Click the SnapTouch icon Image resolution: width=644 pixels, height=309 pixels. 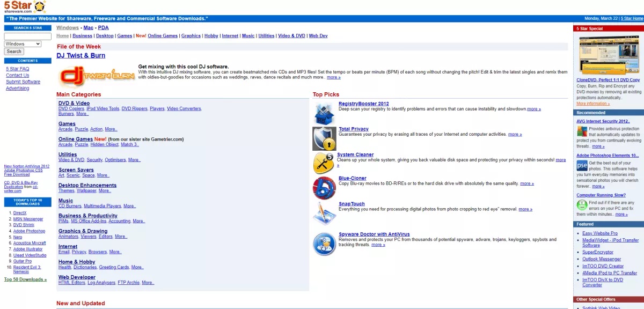pos(324,213)
